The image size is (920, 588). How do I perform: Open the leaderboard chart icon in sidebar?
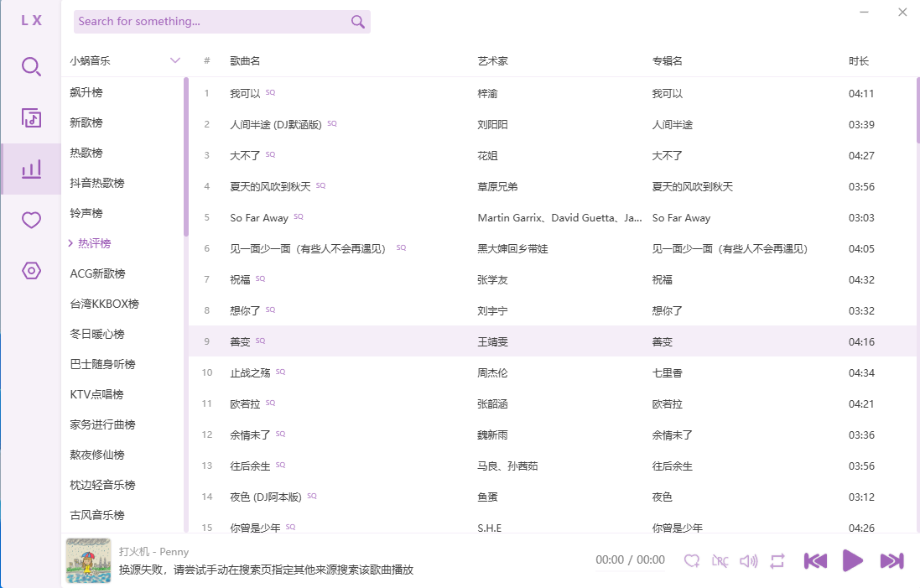point(31,169)
